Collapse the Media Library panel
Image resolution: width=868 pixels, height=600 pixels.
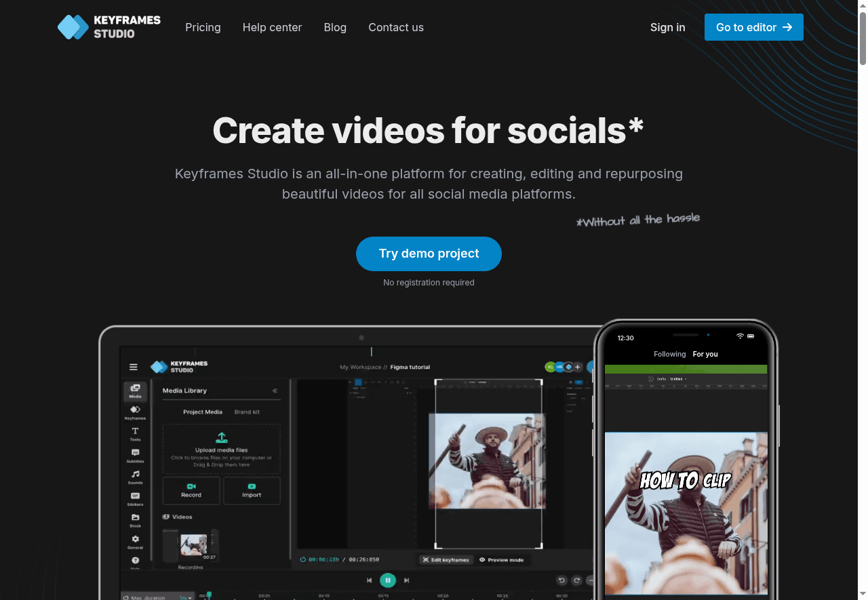coord(275,391)
